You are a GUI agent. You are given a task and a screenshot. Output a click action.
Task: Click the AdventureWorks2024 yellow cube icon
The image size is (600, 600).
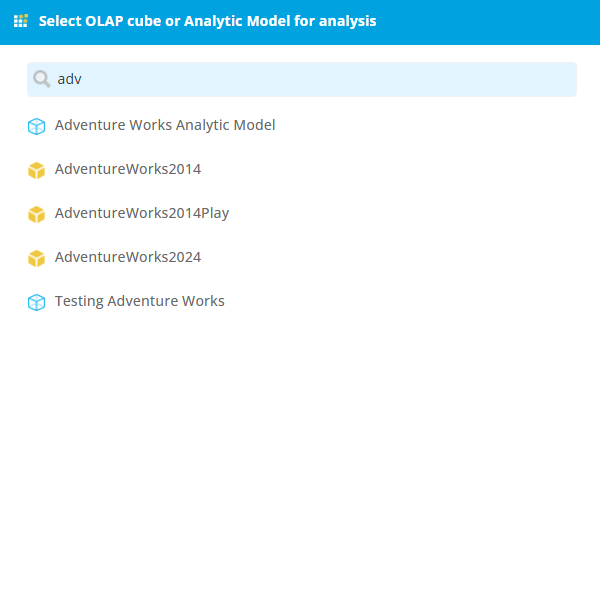click(36, 258)
